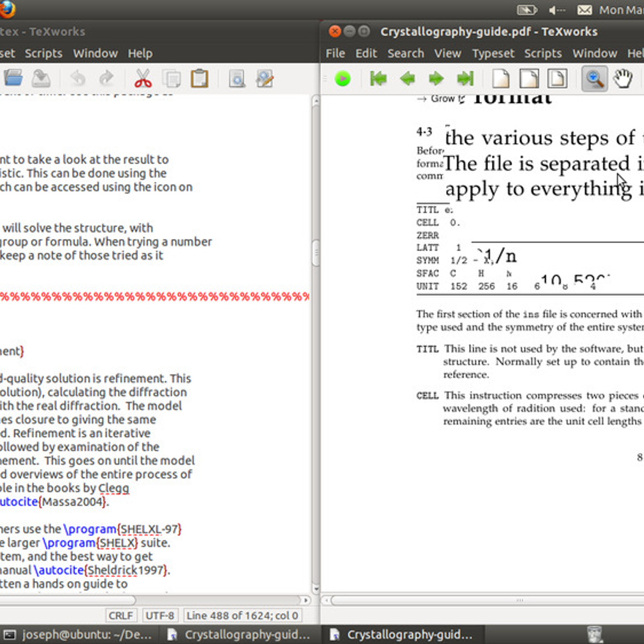The height and width of the screenshot is (644, 644).
Task: Open the Window menu in the PDF viewer
Action: pyautogui.click(x=594, y=53)
